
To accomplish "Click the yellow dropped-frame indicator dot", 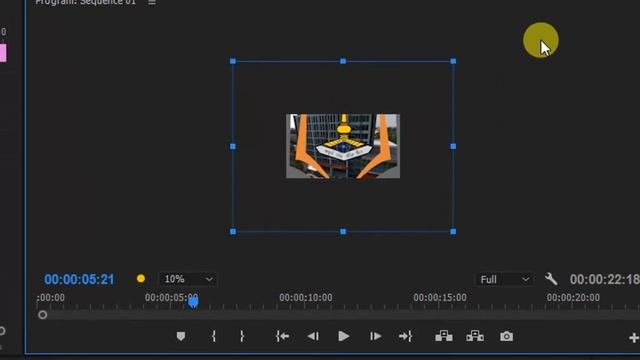I will 141,279.
